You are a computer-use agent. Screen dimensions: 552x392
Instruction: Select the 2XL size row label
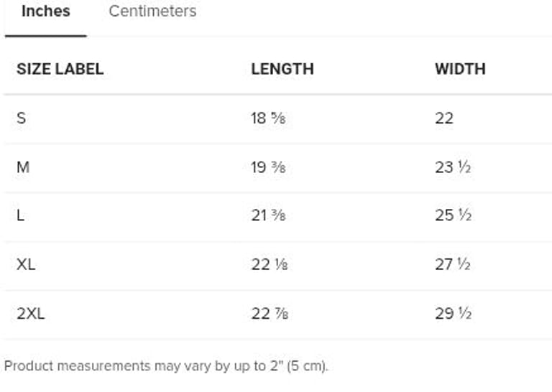pos(30,313)
